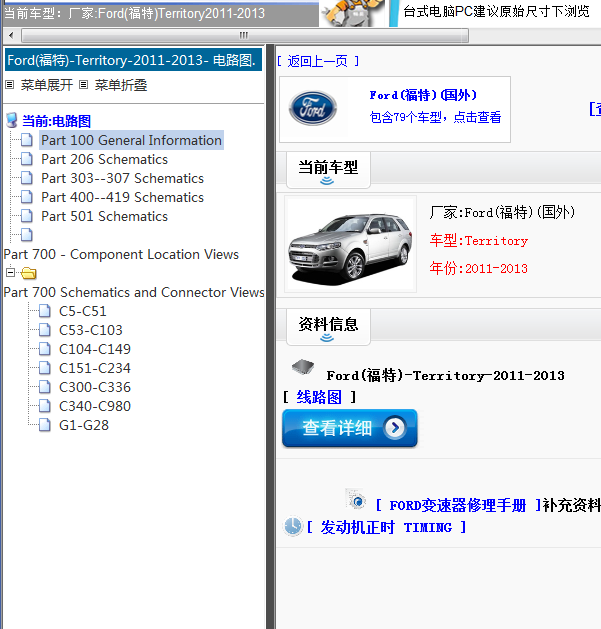This screenshot has height=629, width=601.
Task: Select the 资料信息 tab
Action: pos(328,327)
